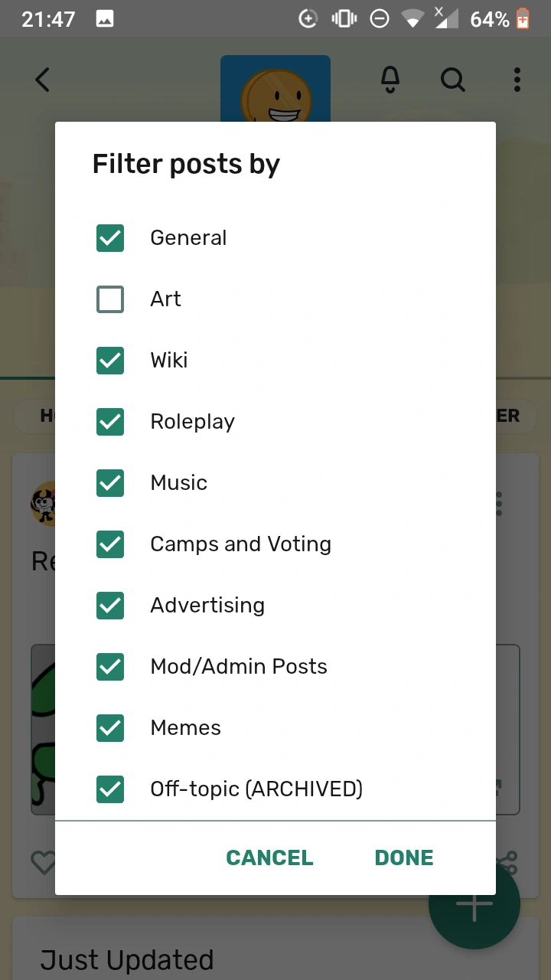
Task: Uncheck the Roleplay category
Action: pos(110,421)
